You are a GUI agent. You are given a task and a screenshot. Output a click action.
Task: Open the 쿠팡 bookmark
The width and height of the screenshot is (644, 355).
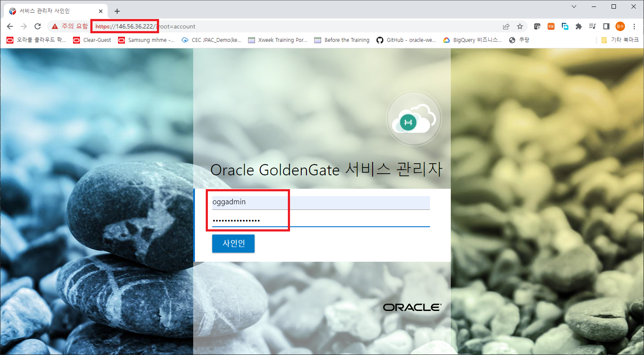point(519,40)
